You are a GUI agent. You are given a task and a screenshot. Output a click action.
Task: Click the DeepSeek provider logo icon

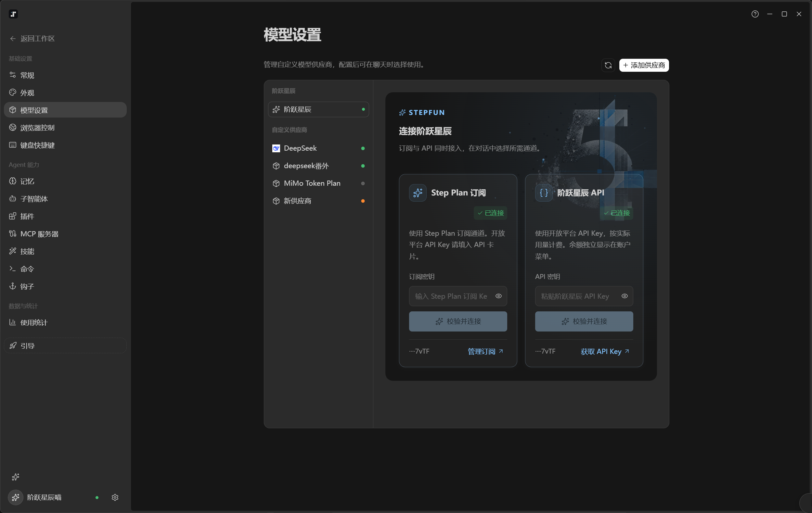[276, 148]
